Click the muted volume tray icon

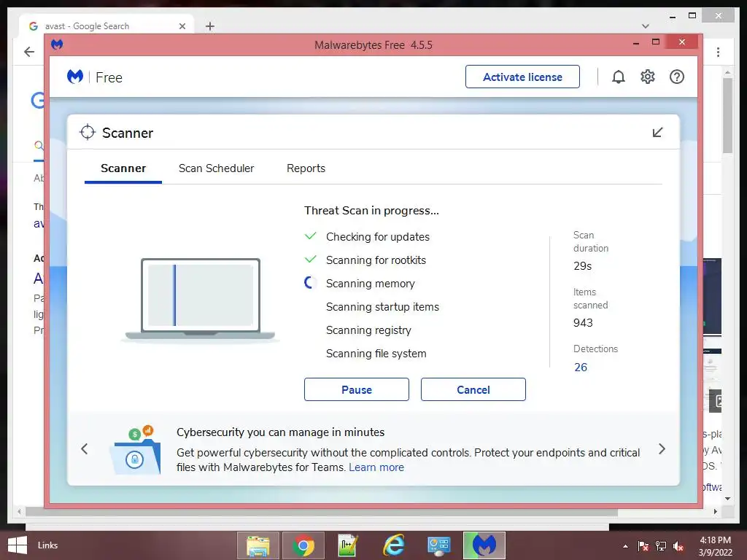(x=678, y=545)
